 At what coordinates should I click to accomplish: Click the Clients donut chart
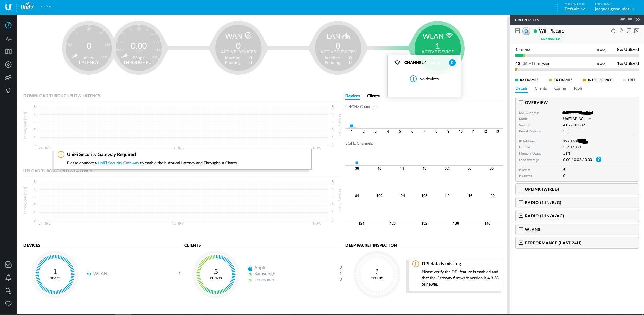point(216,274)
